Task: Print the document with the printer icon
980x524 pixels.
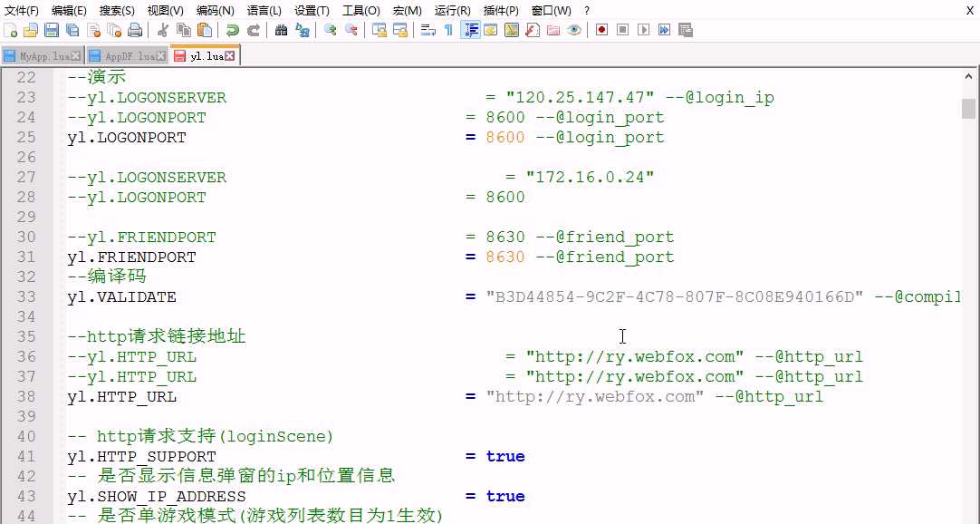Action: pyautogui.click(x=135, y=30)
